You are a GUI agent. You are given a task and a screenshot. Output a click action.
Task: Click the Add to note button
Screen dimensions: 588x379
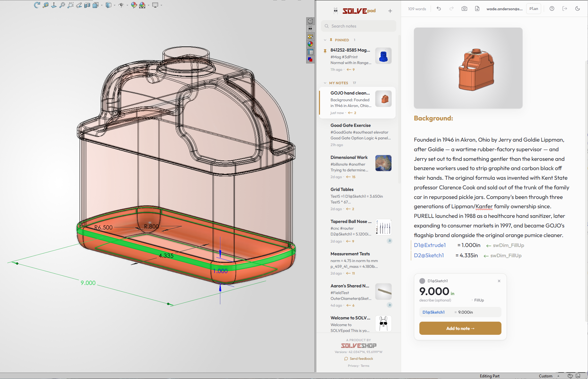point(460,328)
